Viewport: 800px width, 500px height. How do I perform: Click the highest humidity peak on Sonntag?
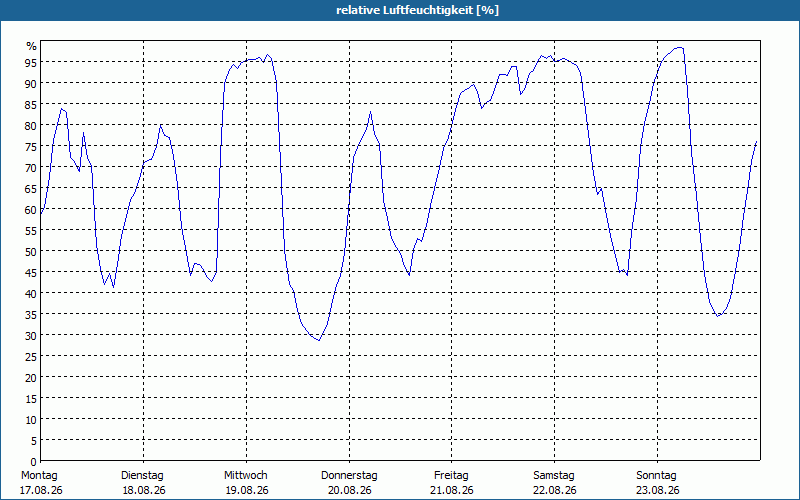679,47
